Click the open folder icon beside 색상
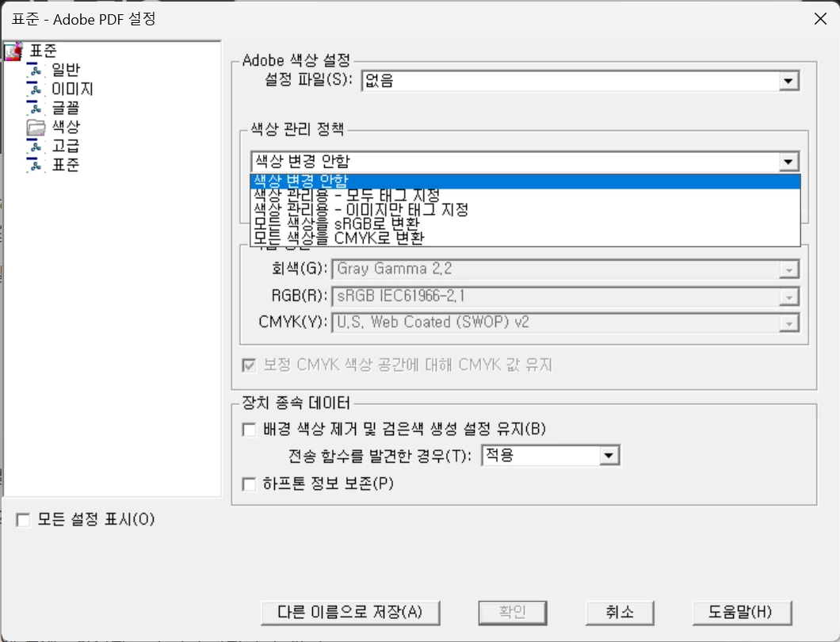The height and width of the screenshot is (642, 840). [36, 127]
